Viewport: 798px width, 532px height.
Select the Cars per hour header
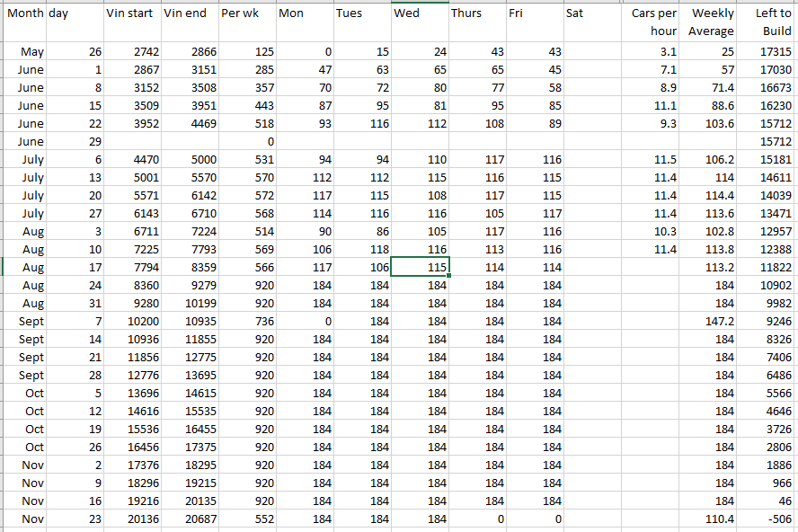coord(652,22)
